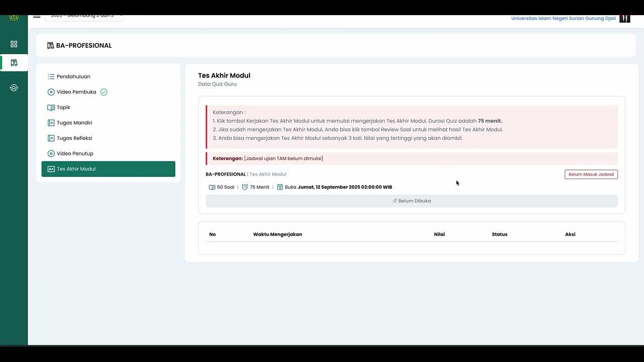
Task: Select the books module icon in sidebar
Action: [14, 63]
